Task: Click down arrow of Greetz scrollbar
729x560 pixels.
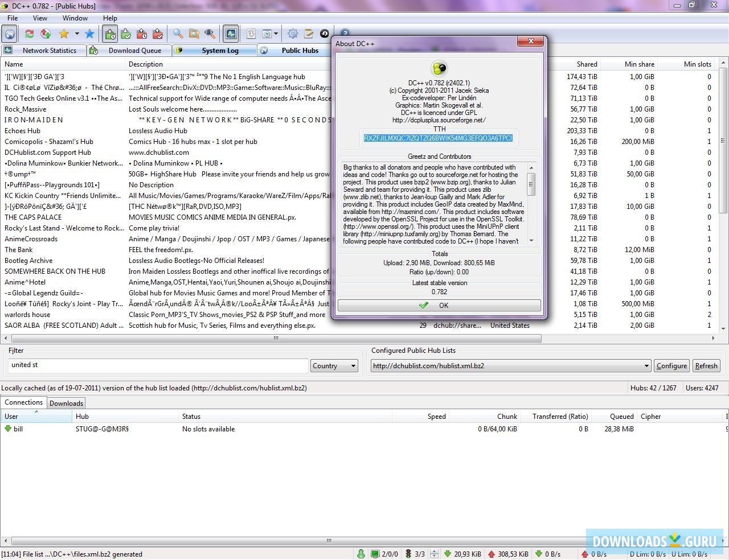Action: 531,241
